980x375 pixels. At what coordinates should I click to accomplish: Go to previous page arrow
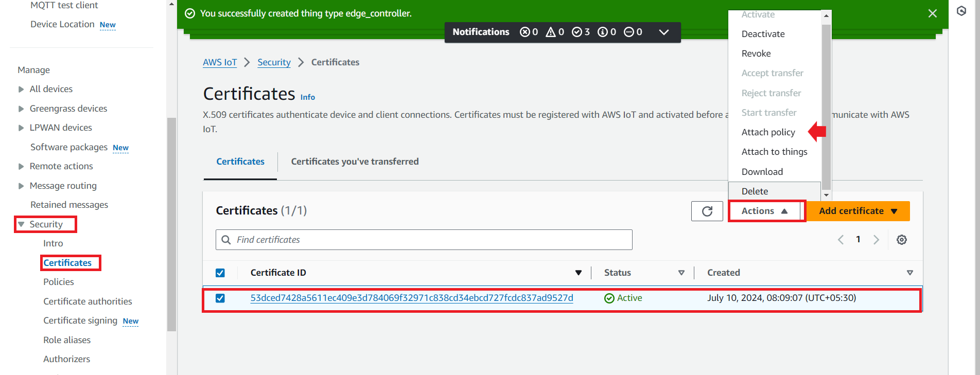point(841,240)
